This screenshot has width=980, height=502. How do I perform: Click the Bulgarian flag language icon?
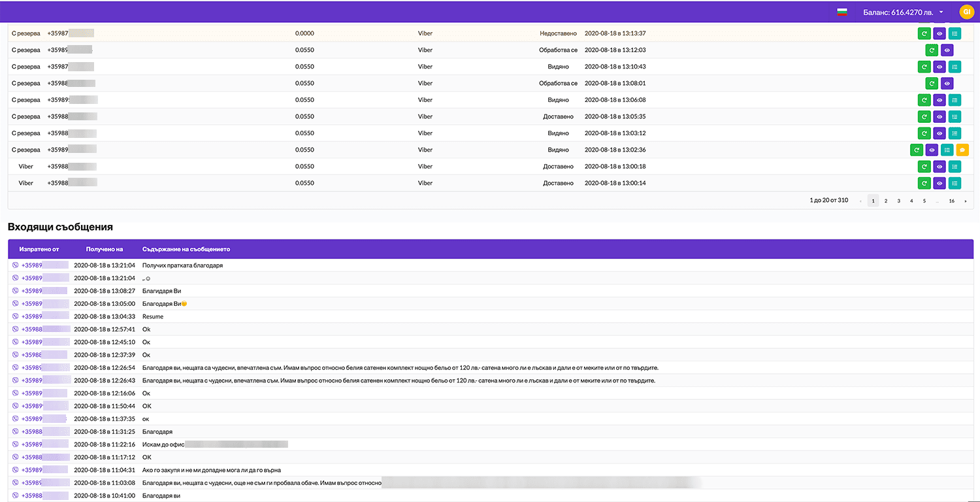(842, 12)
